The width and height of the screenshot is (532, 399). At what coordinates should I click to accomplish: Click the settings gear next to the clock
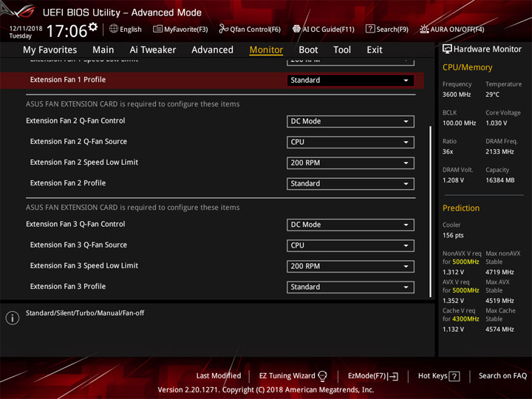point(93,27)
